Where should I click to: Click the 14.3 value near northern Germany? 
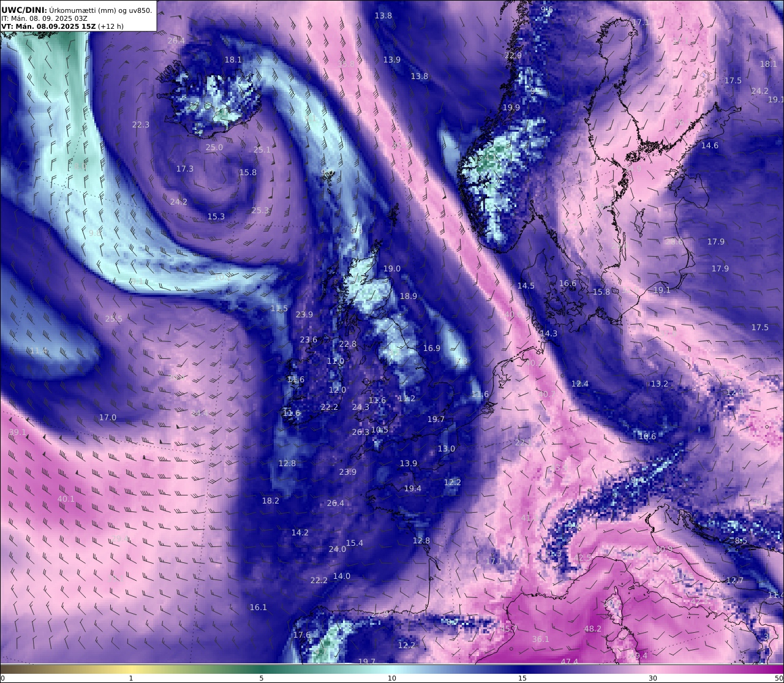tap(549, 334)
